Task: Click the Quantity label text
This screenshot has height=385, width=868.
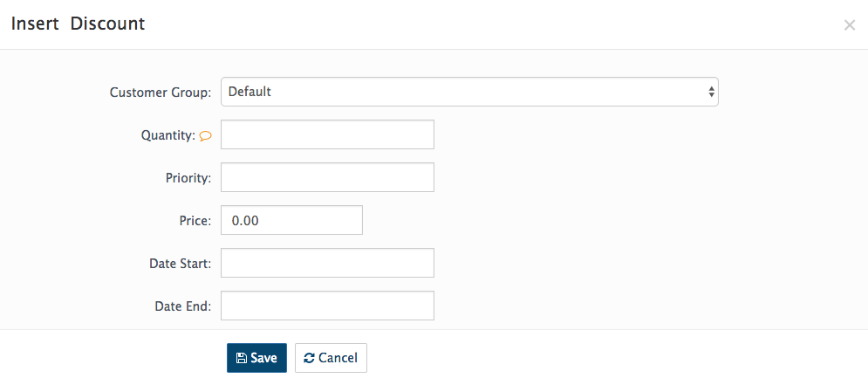Action: [x=168, y=135]
